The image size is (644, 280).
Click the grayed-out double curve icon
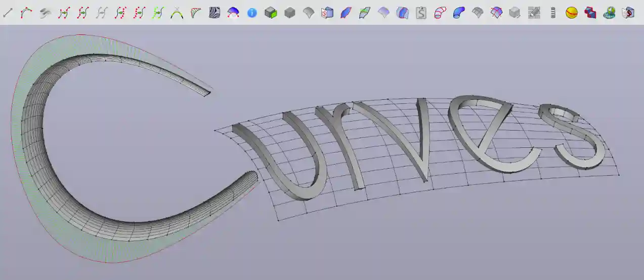(x=101, y=13)
